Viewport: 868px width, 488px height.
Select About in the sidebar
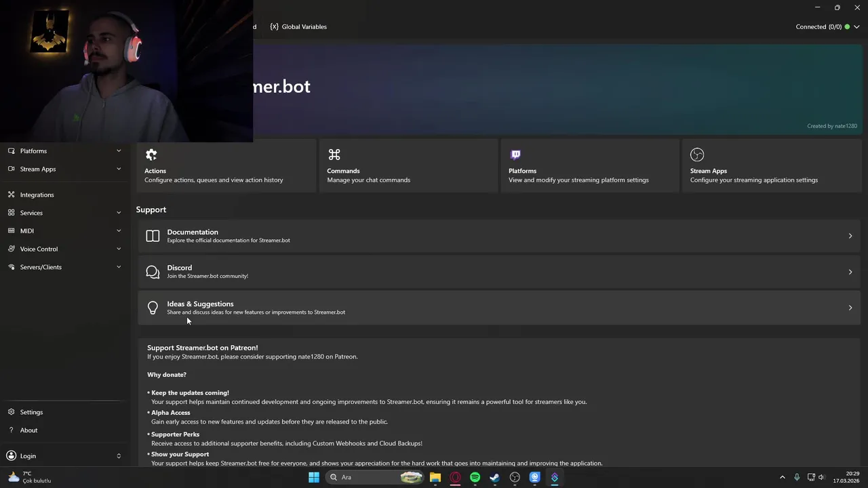click(x=64, y=430)
